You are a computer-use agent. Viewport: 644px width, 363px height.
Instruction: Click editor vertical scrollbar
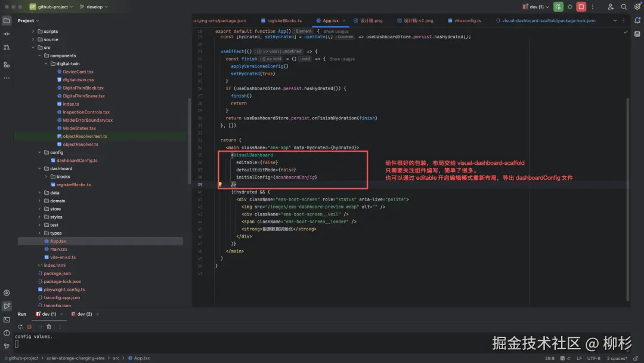point(627,199)
